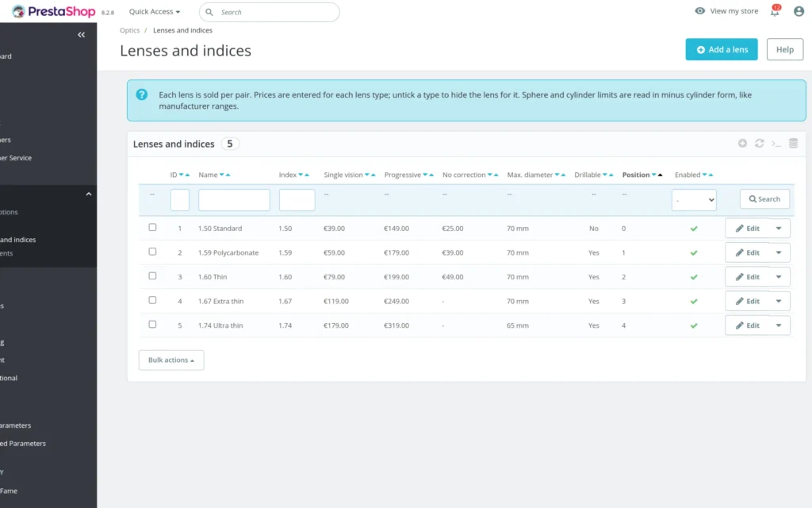Image resolution: width=812 pixels, height=508 pixels.
Task: Open the employee profile avatar
Action: click(x=799, y=11)
